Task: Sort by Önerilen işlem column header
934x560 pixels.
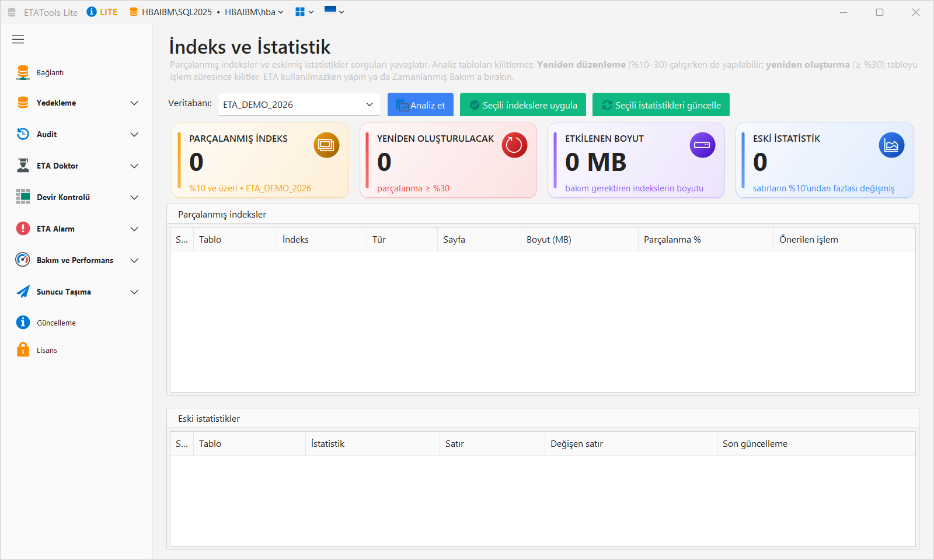Action: 844,240
